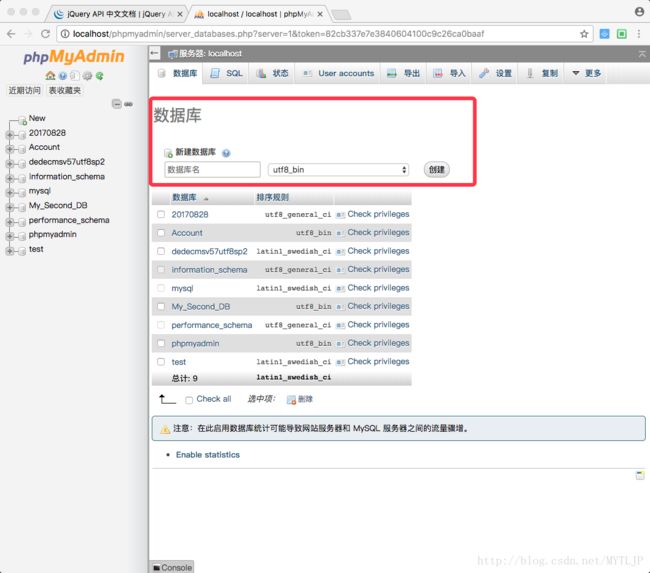Open 近期访问 recent tab in sidebar
The image size is (650, 573).
click(x=24, y=90)
